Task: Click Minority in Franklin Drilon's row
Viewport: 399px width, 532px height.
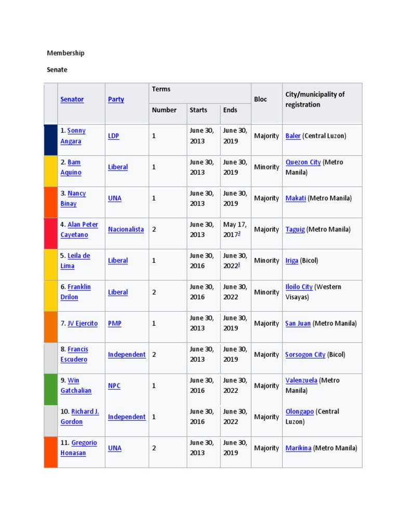Action: coord(267,292)
